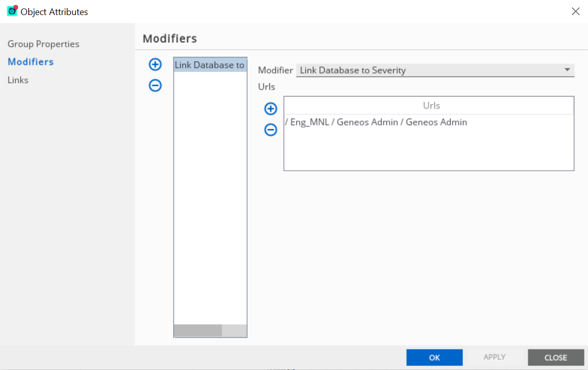
Task: Open the Modifier dropdown arrow
Action: (x=567, y=70)
